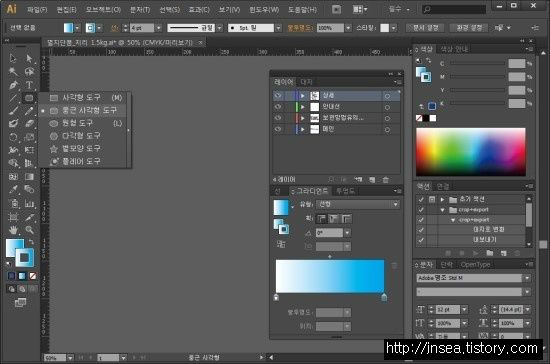This screenshot has height=364, width=550.
Task: Open the gradient type (유형) dropdown
Action: [358, 204]
